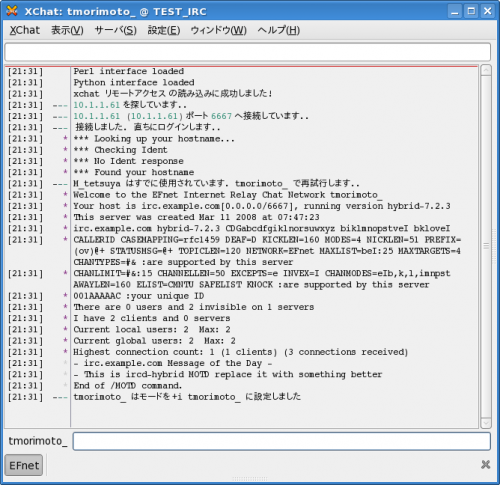Viewport: 500px width, 485px height.
Task: Click 'End of /MOTD command.' line
Action: click(x=128, y=386)
